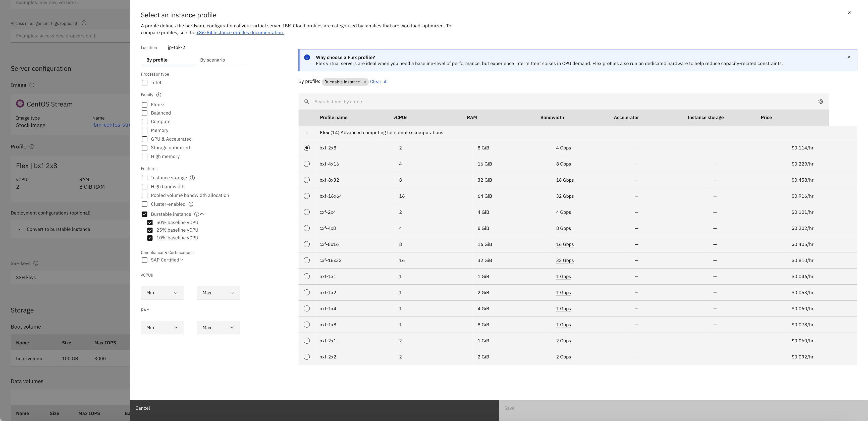Click the Instance storage info icon
The height and width of the screenshot is (421, 868).
(x=192, y=178)
